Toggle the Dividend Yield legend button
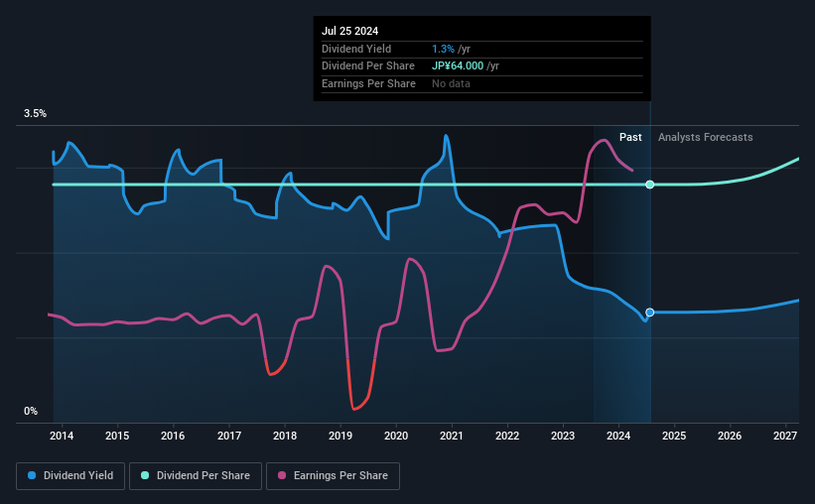This screenshot has height=504, width=815. pyautogui.click(x=70, y=476)
